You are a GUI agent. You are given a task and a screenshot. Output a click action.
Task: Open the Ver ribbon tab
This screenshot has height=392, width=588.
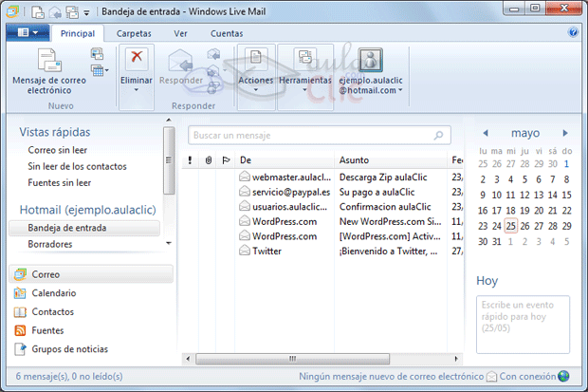coord(180,33)
